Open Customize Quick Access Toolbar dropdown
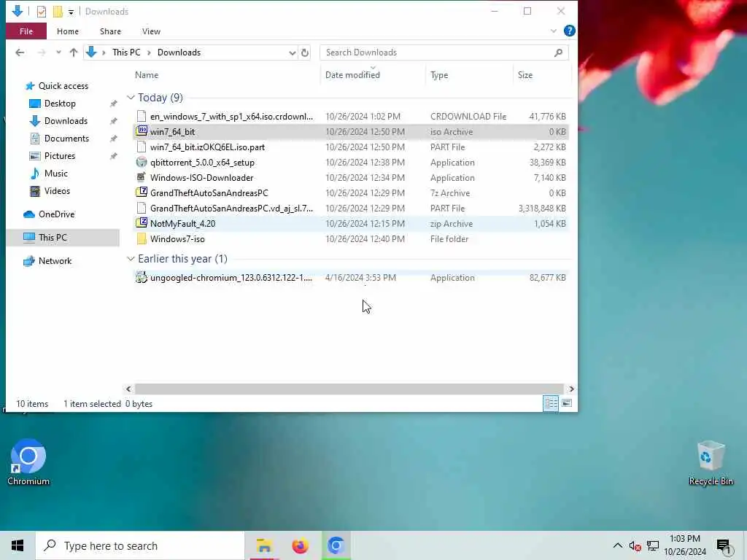 71,12
